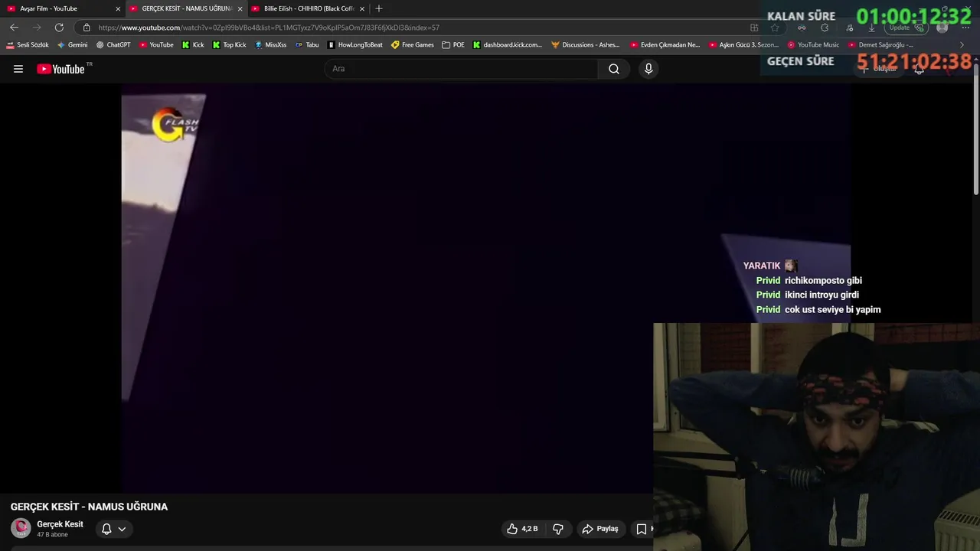Select the '47 B abone' subscriber count
980x551 pixels.
tap(53, 535)
